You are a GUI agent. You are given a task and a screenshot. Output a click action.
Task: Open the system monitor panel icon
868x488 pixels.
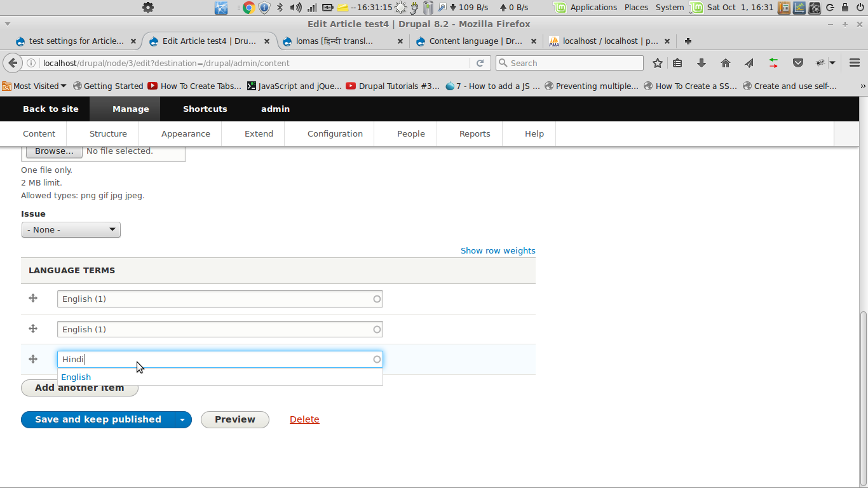point(799,7)
